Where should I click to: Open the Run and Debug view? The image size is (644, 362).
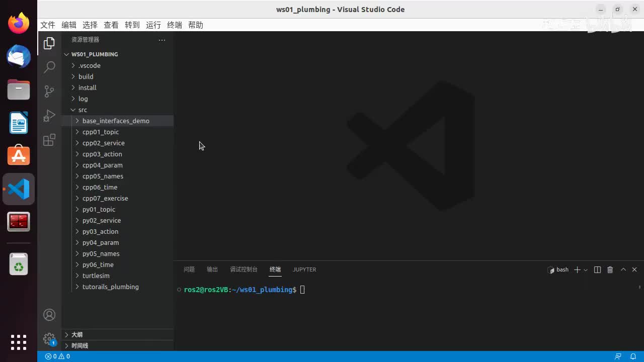click(x=49, y=116)
